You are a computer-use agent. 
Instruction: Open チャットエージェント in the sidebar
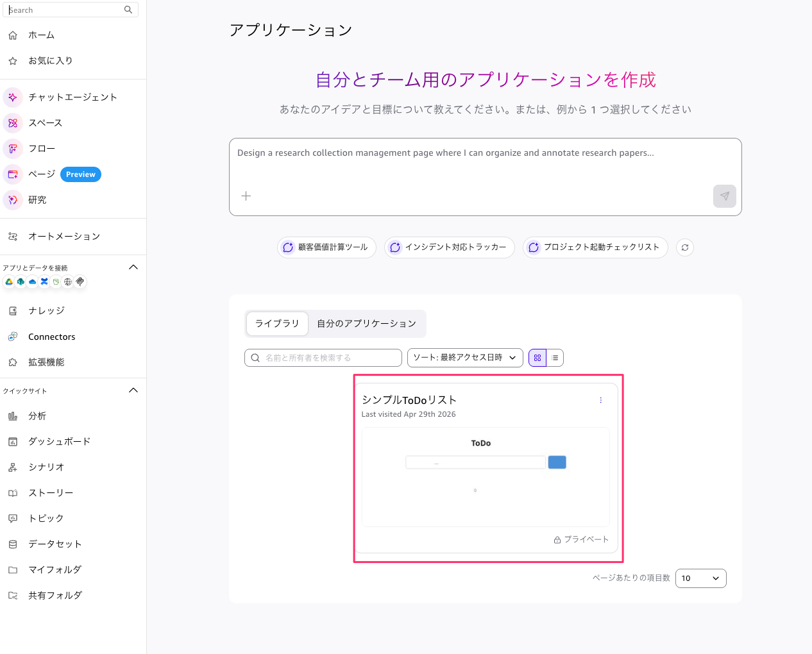72,97
